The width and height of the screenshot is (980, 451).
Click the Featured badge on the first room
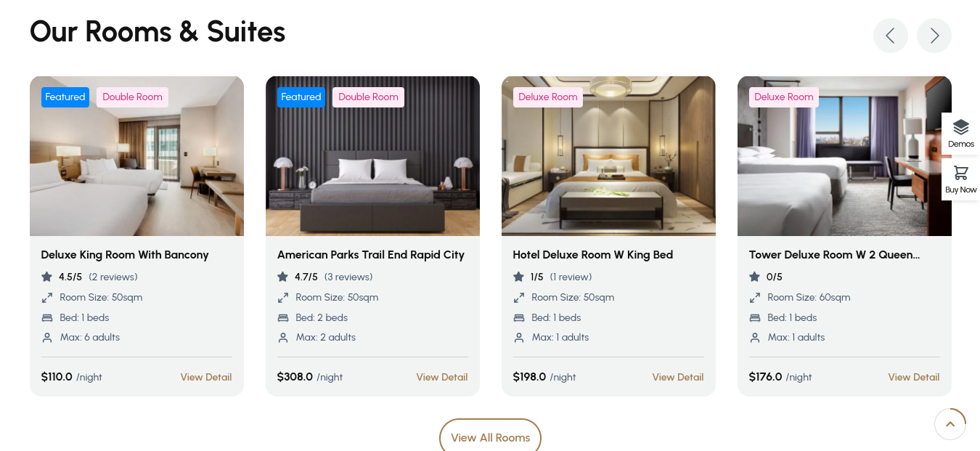tap(65, 97)
